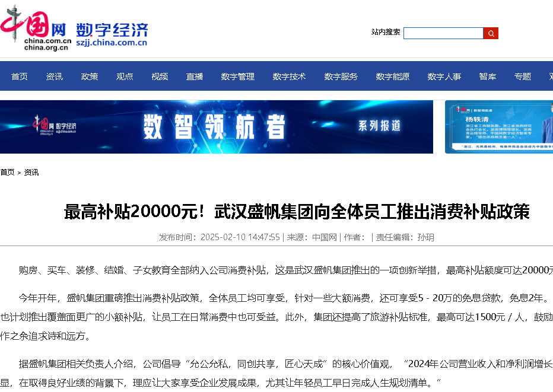Open the 视频 navigation section

coord(160,77)
